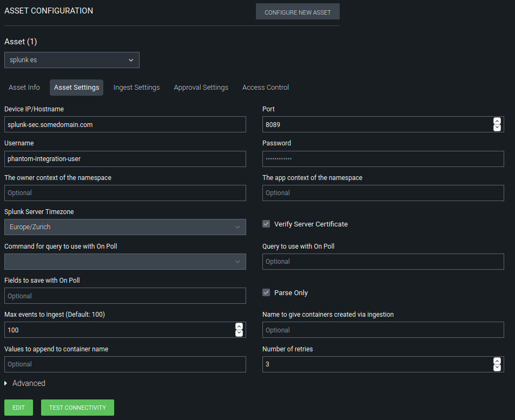Toggle Verify Server Certificate checkbox
The height and width of the screenshot is (420, 515).
point(266,224)
